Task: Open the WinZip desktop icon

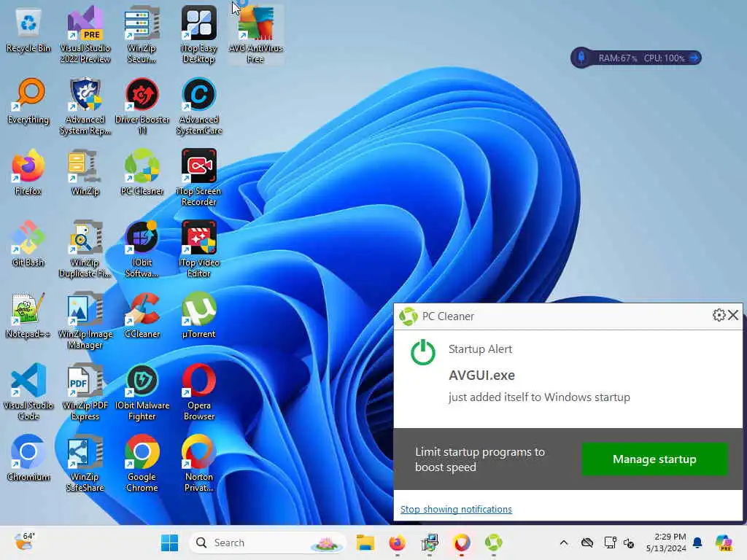Action: point(85,172)
